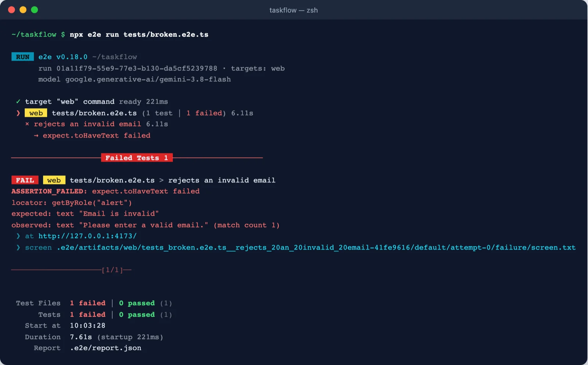Click the Duration value 7.61s
588x365 pixels.
click(x=81, y=337)
